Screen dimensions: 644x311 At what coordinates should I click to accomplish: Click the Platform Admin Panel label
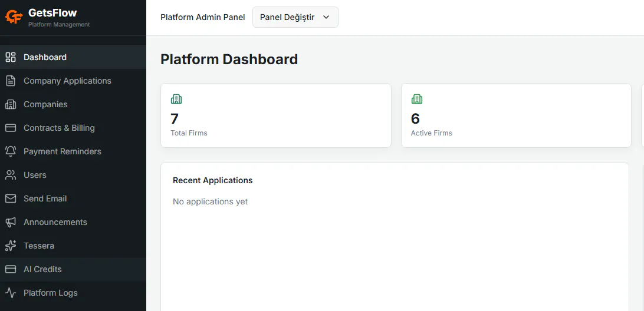202,17
